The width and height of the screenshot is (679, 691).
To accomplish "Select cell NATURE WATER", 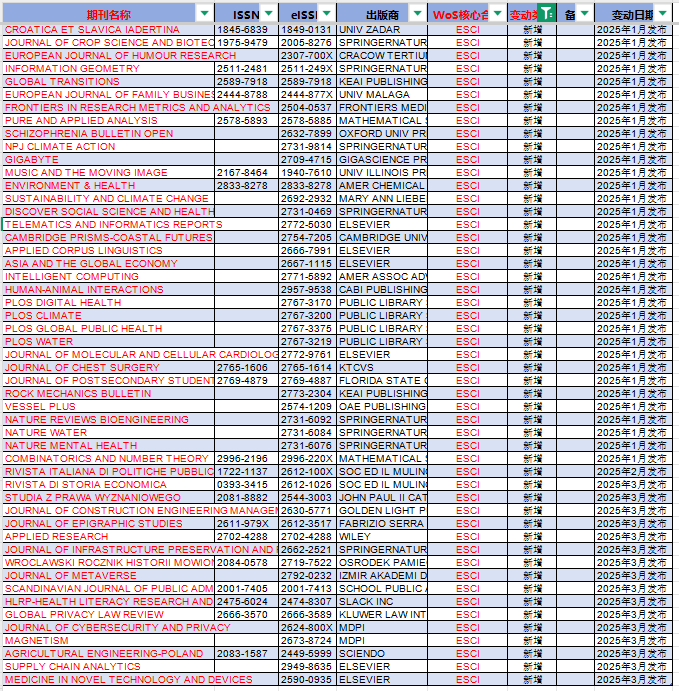I will (108, 433).
